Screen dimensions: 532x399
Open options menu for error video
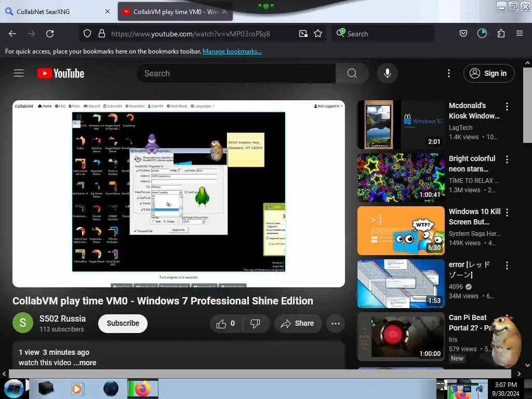[x=507, y=265]
